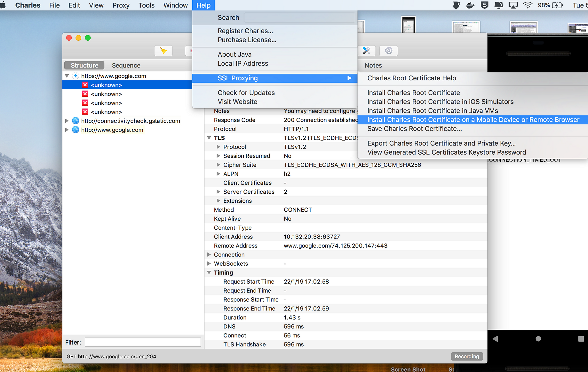Click the Method value CONNECT
Screen dimensions: 588x372
pos(298,210)
